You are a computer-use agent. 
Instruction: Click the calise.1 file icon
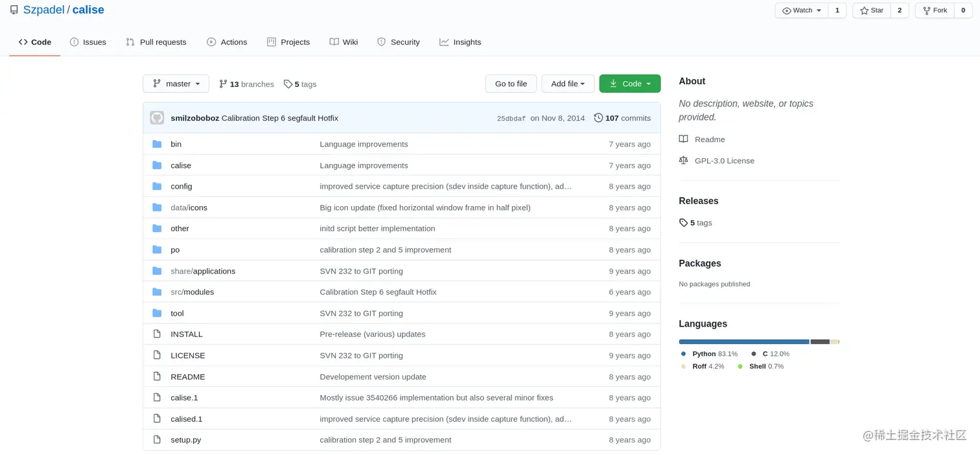click(157, 397)
